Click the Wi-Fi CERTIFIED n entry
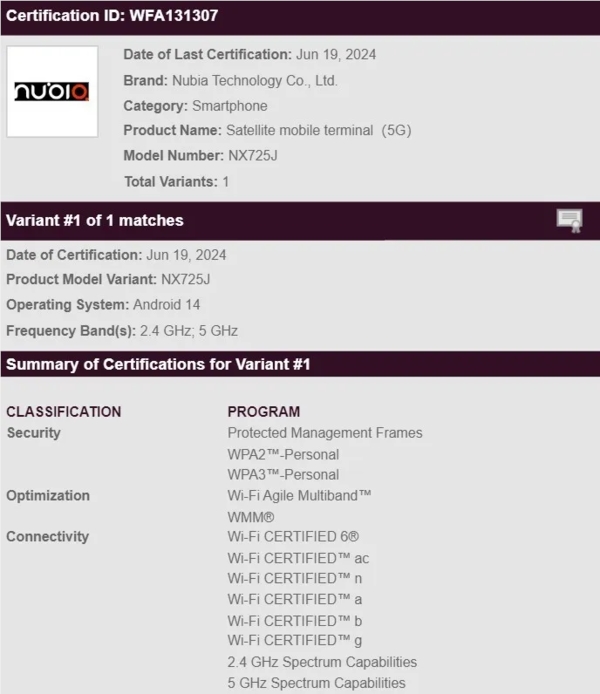 pyautogui.click(x=294, y=578)
